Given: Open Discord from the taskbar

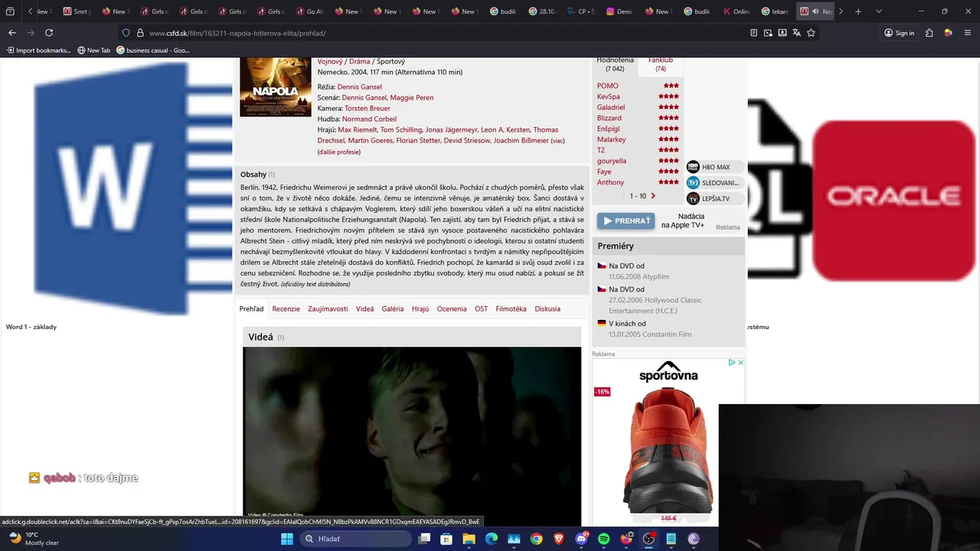Looking at the screenshot, I should [581, 539].
